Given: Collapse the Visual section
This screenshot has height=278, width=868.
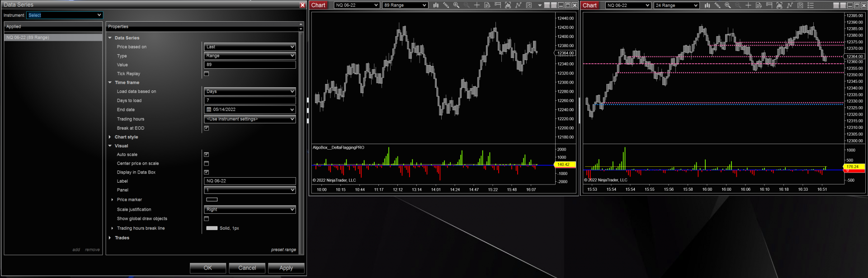Looking at the screenshot, I should (x=110, y=146).
